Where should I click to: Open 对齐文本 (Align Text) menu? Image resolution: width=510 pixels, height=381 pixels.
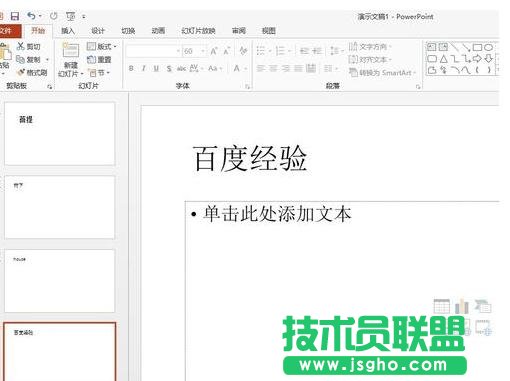click(370, 60)
